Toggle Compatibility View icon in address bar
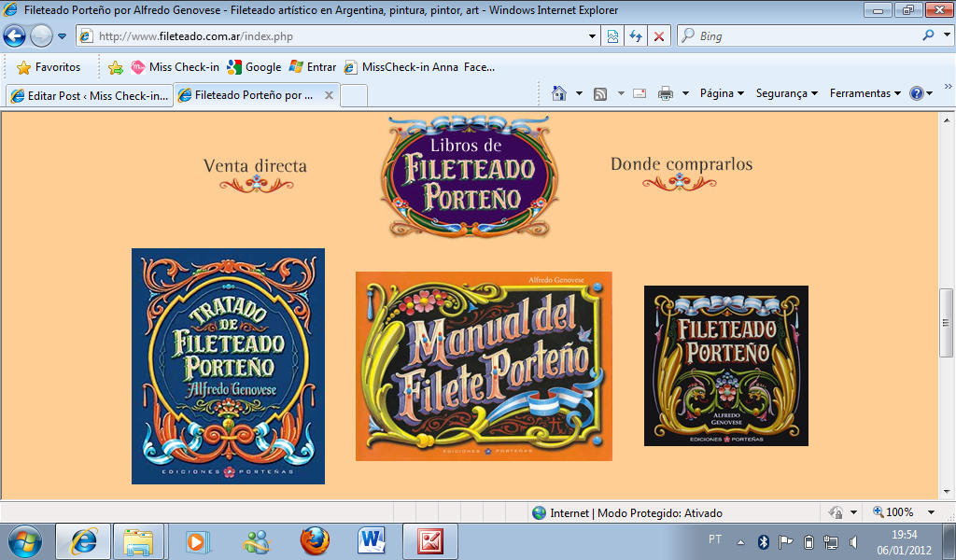 click(x=612, y=36)
